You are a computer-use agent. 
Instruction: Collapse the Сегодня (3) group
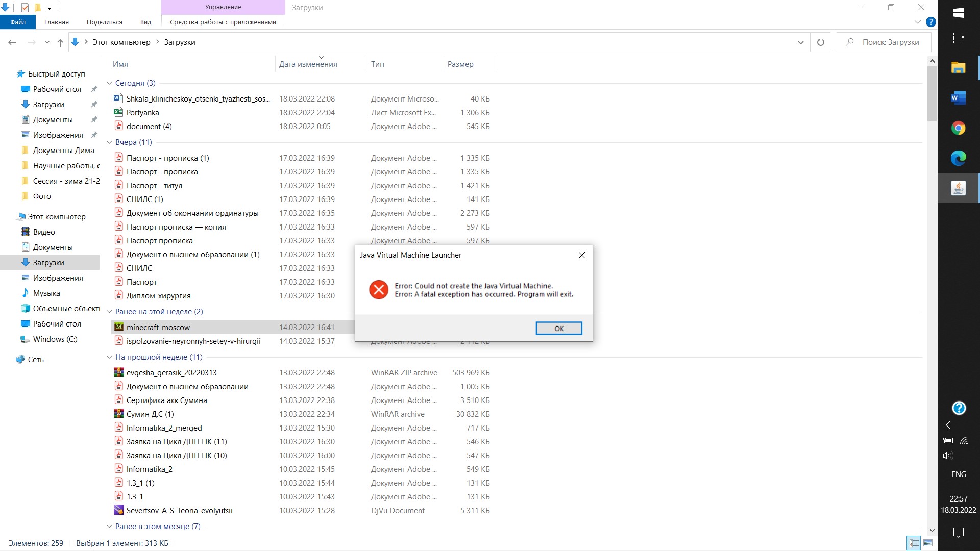tap(109, 83)
